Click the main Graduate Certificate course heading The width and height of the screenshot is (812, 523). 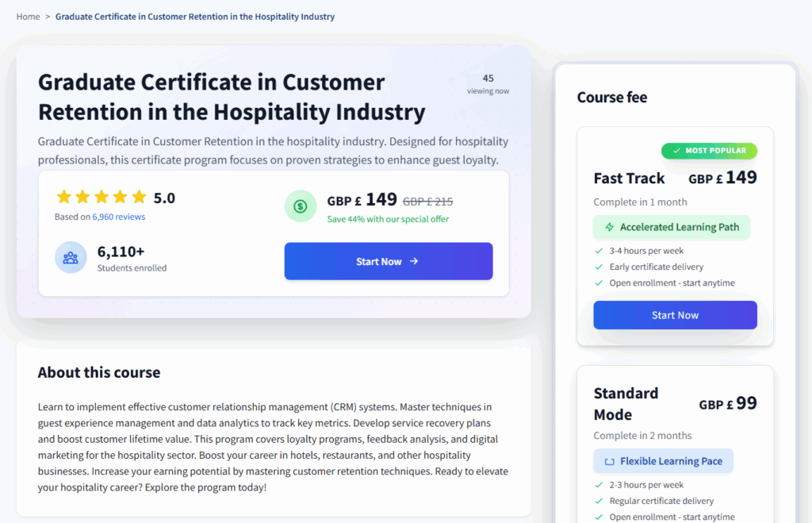(232, 97)
